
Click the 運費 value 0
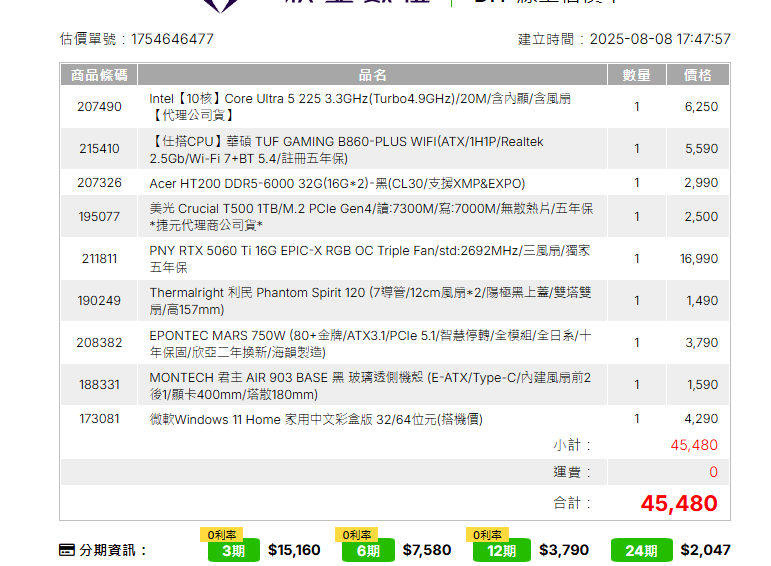click(713, 472)
